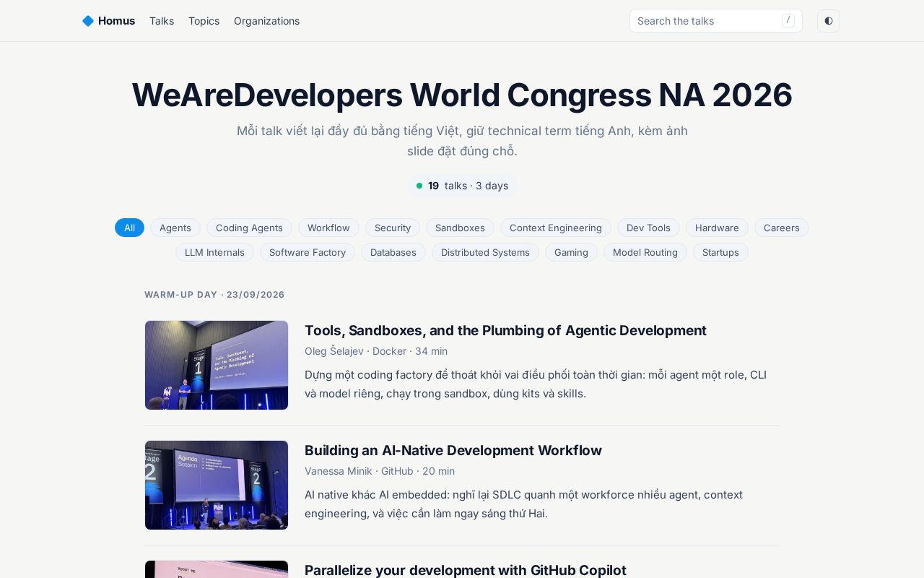Click the Homus site name

tap(116, 21)
